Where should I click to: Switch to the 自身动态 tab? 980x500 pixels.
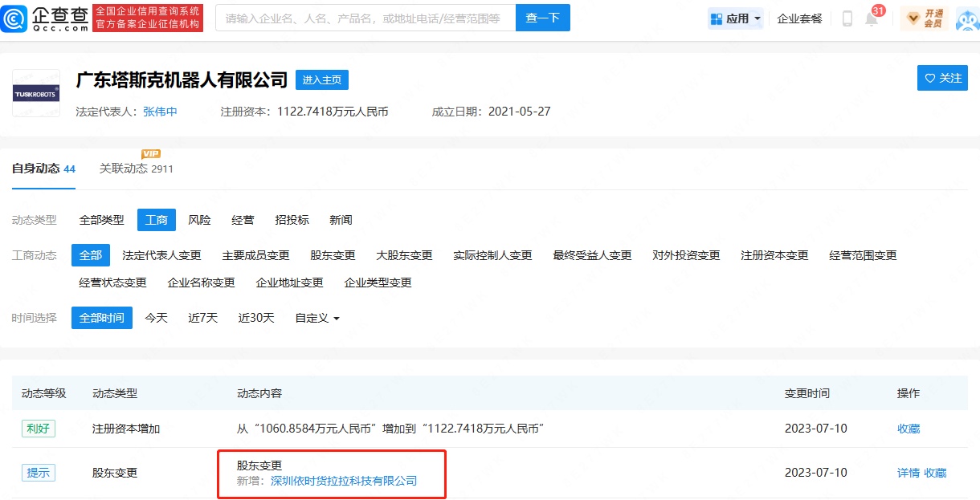click(x=43, y=169)
